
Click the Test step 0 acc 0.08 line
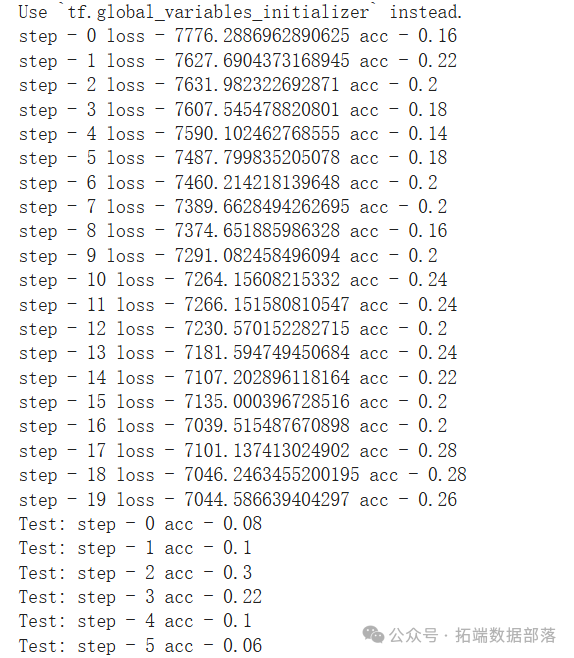(140, 523)
